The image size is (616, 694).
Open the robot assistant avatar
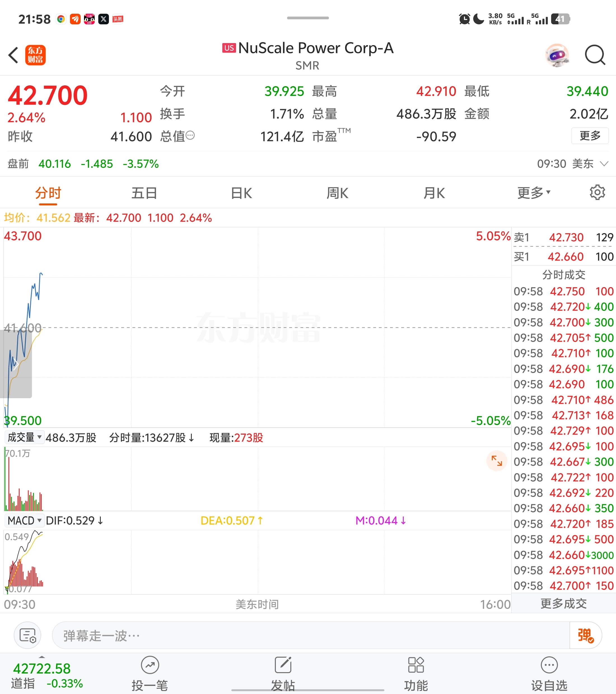tap(557, 55)
